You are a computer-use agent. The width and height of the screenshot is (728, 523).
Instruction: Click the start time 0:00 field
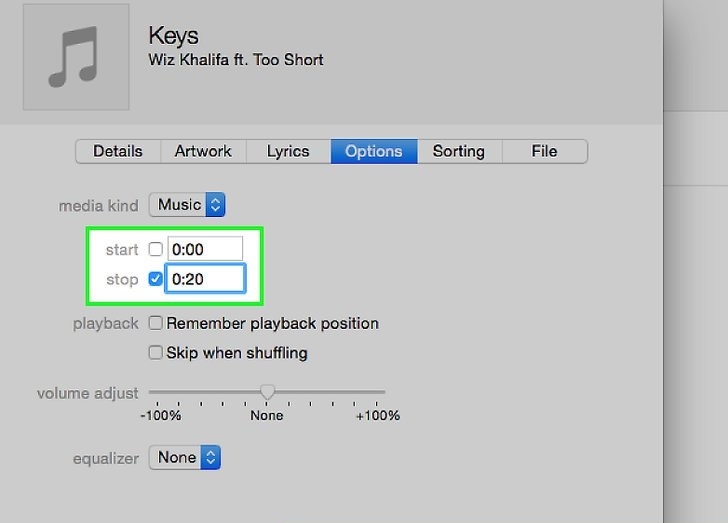pos(205,249)
